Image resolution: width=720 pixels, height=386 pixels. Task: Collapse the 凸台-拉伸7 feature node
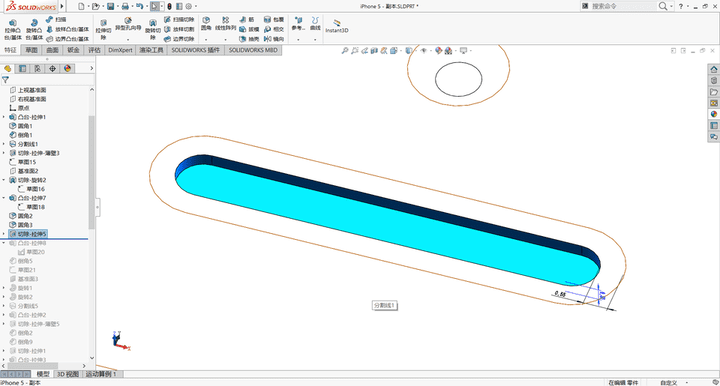point(4,198)
